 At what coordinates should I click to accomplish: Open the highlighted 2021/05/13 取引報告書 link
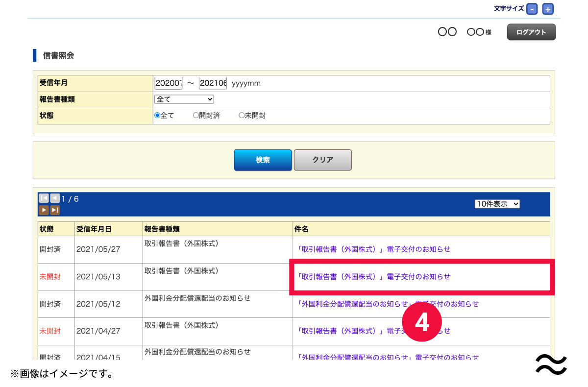374,276
